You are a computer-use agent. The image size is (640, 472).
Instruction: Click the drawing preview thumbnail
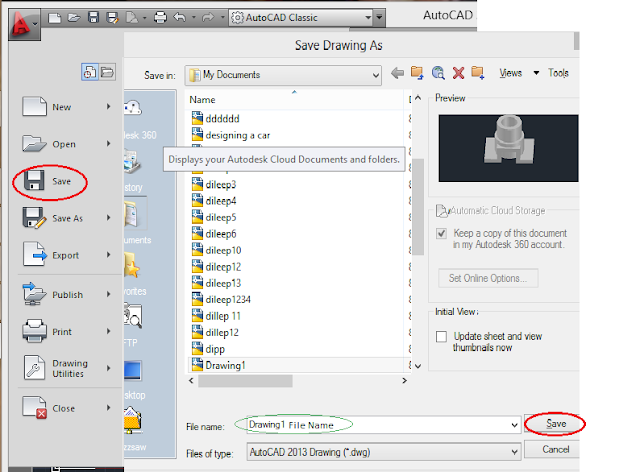click(508, 148)
